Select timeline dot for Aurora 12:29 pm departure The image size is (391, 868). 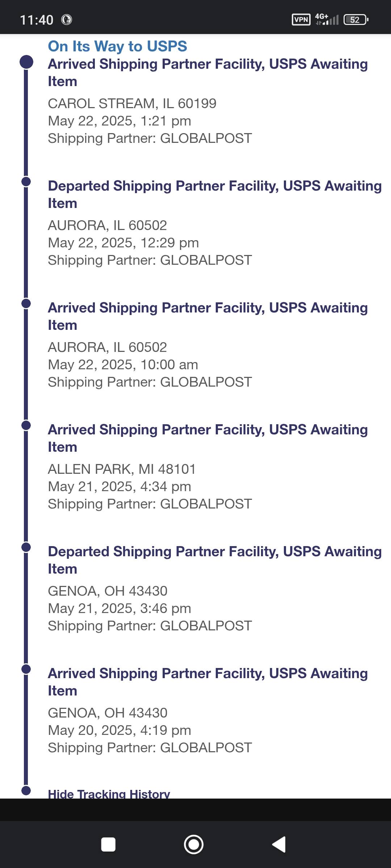(x=26, y=182)
